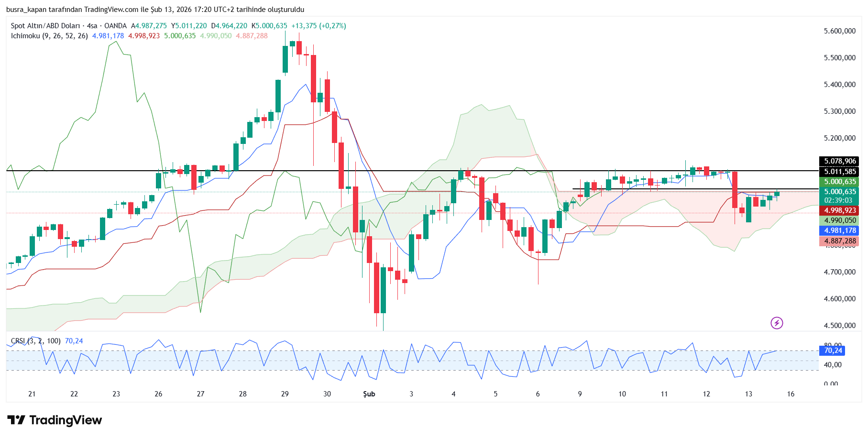This screenshot has width=868, height=438.
Task: Select the blue 4.981,178 label on price axis
Action: coord(840,230)
